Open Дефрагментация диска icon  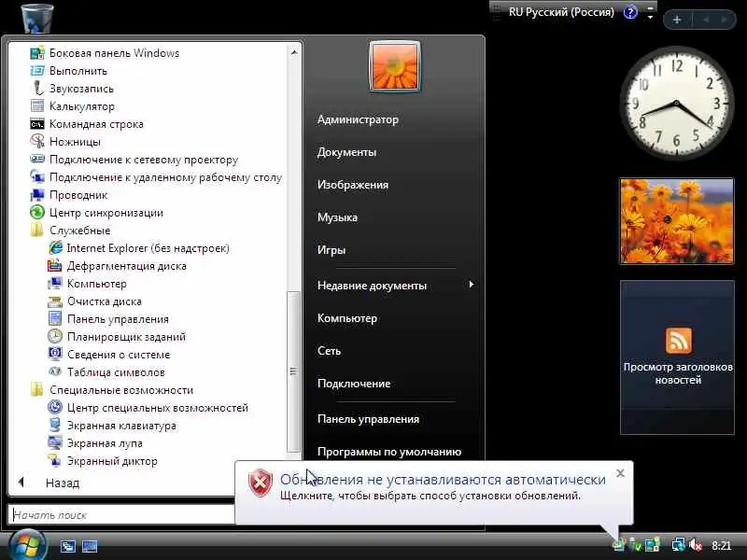pyautogui.click(x=55, y=266)
